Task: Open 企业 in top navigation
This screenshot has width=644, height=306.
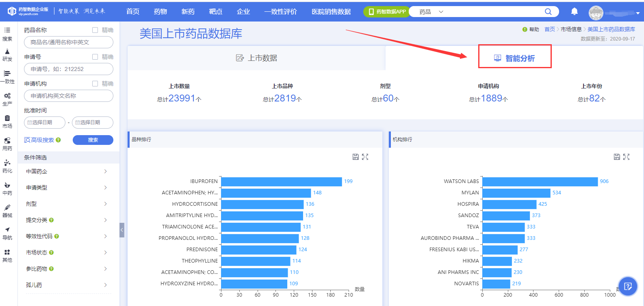Action: pyautogui.click(x=243, y=11)
